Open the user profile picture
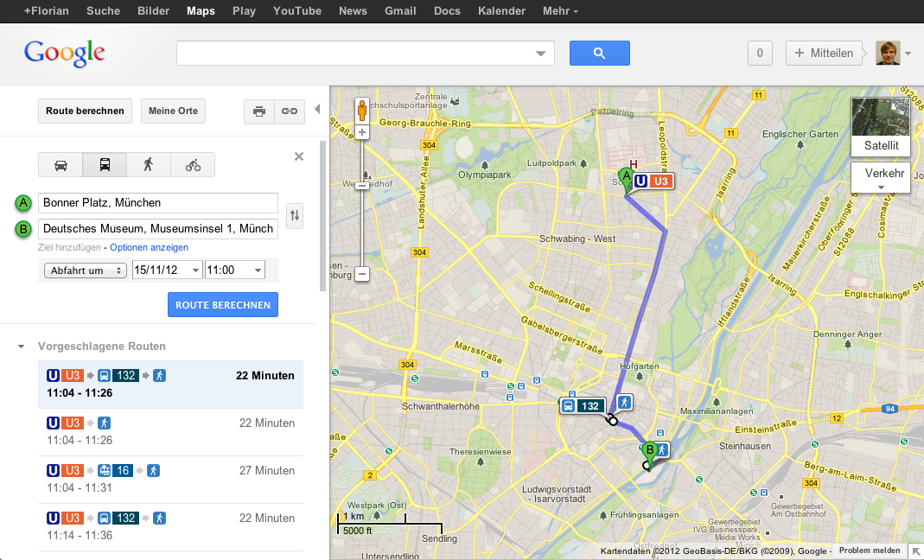The width and height of the screenshot is (924, 560). click(x=888, y=53)
